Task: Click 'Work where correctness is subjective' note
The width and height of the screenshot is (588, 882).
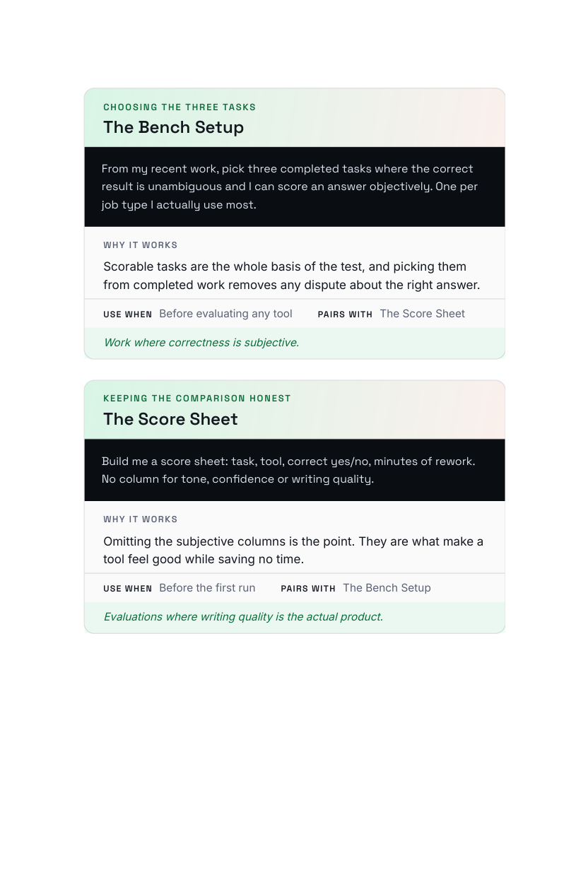Action: (201, 343)
